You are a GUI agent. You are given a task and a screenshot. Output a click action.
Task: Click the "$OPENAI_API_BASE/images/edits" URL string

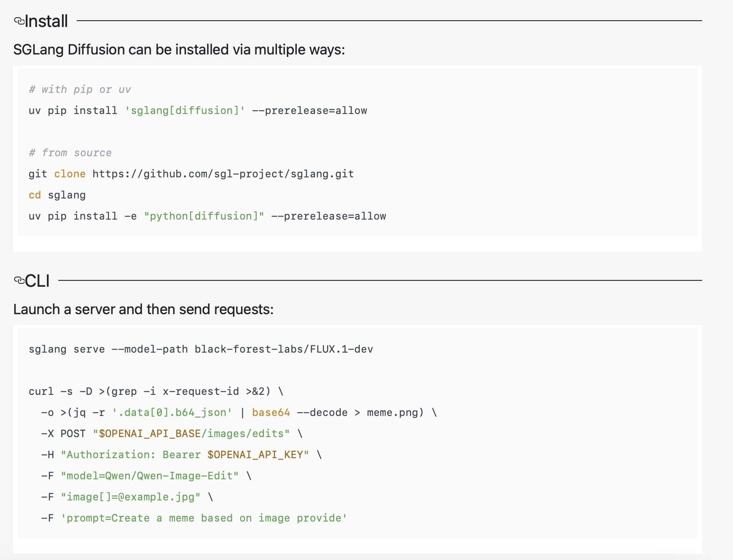click(191, 434)
